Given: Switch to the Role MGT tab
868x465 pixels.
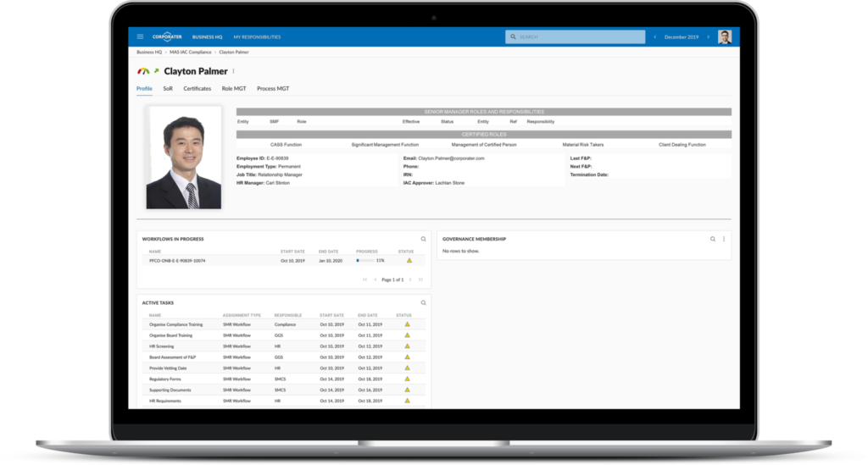Looking at the screenshot, I should click(234, 88).
